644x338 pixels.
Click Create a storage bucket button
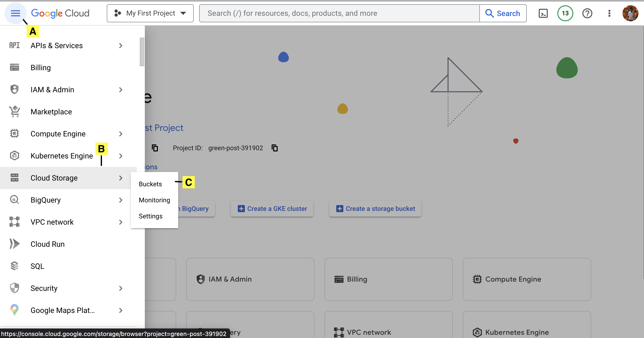(375, 209)
